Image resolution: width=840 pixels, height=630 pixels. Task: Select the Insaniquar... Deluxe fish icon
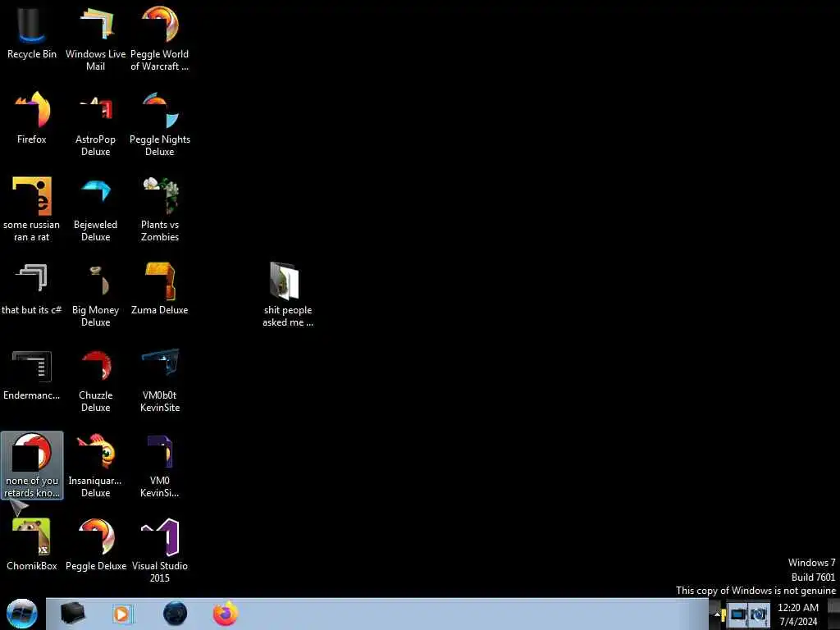click(x=95, y=465)
